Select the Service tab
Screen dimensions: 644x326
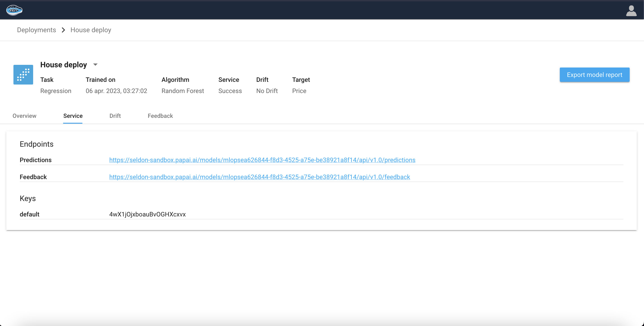(x=73, y=116)
